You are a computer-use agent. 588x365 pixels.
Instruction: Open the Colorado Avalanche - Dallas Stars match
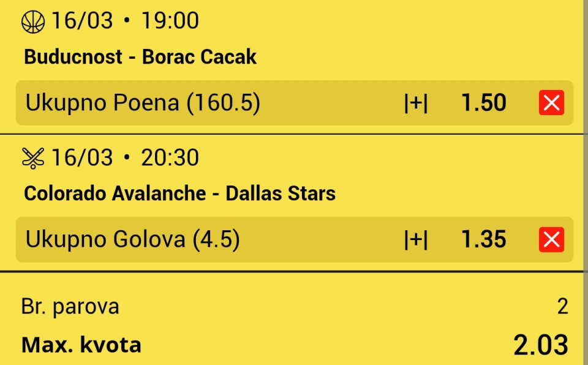pos(179,194)
